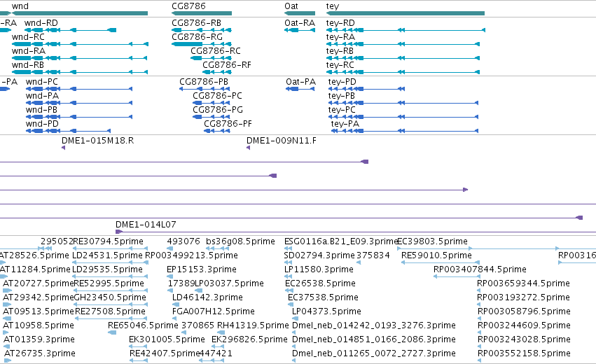Select BAC clone DME1-014L07
The image size is (596, 364).
click(146, 225)
